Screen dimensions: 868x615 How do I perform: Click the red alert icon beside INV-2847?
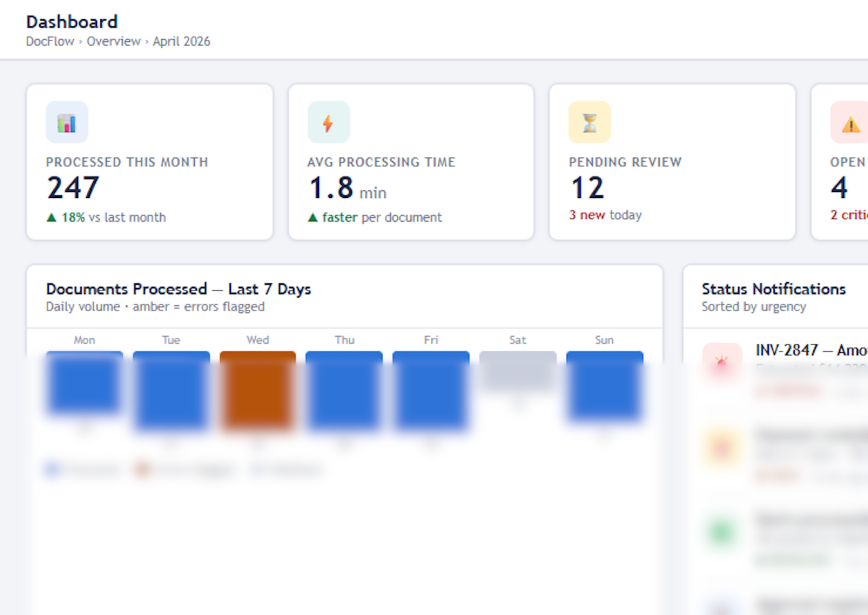[721, 361]
